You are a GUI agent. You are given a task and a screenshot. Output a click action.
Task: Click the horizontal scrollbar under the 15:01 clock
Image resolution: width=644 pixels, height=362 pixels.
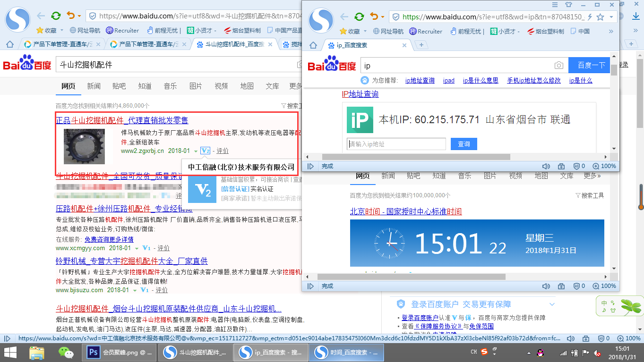pyautogui.click(x=411, y=277)
